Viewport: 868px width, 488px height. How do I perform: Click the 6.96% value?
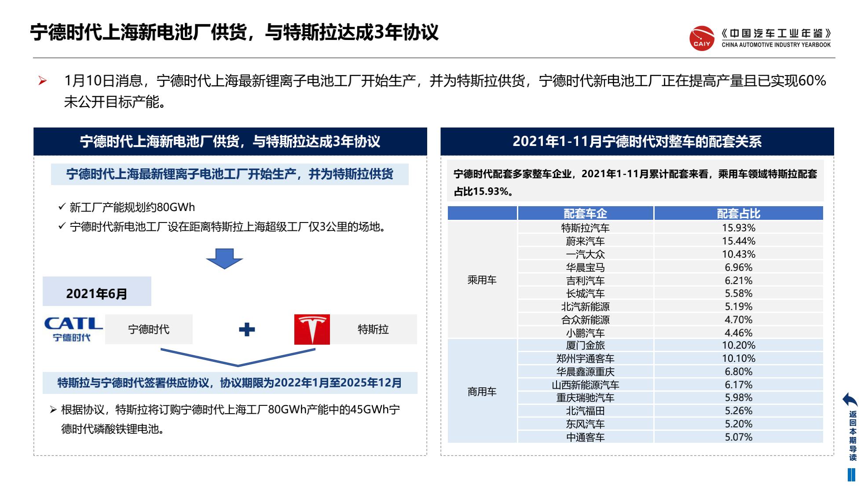click(739, 267)
